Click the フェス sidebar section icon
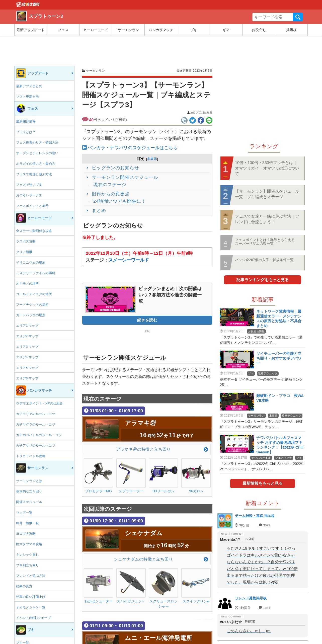This screenshot has height=644, width=322. (x=21, y=109)
